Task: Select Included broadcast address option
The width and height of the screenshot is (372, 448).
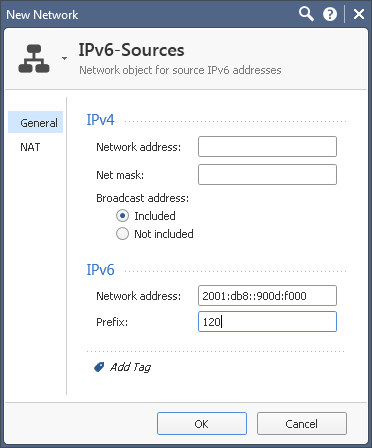Action: (x=122, y=216)
